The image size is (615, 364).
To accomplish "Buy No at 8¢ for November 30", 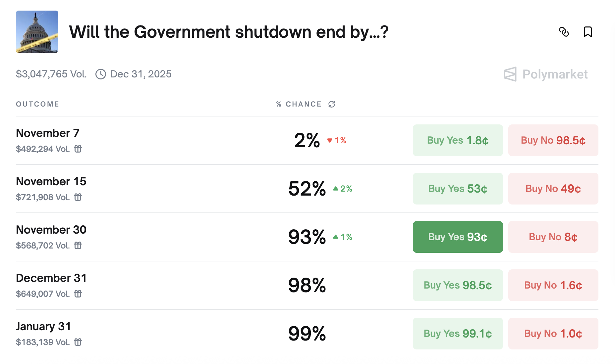I will [x=553, y=237].
